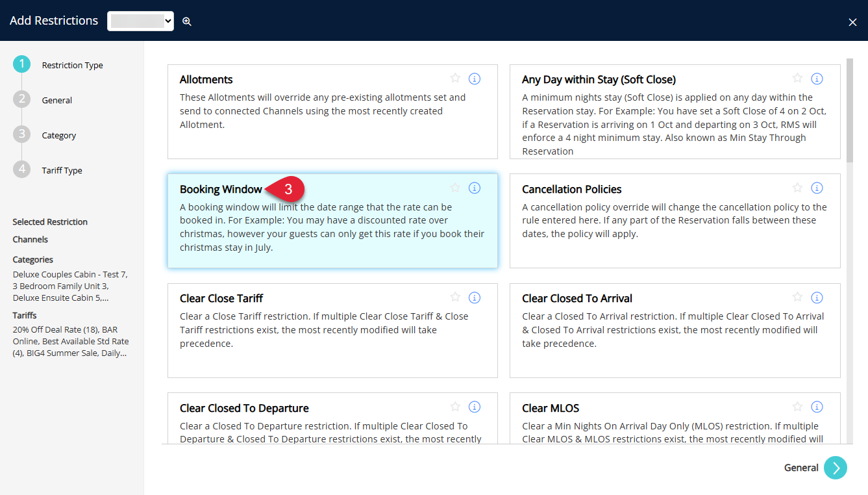Open the property dropdown in header

pyautogui.click(x=140, y=21)
